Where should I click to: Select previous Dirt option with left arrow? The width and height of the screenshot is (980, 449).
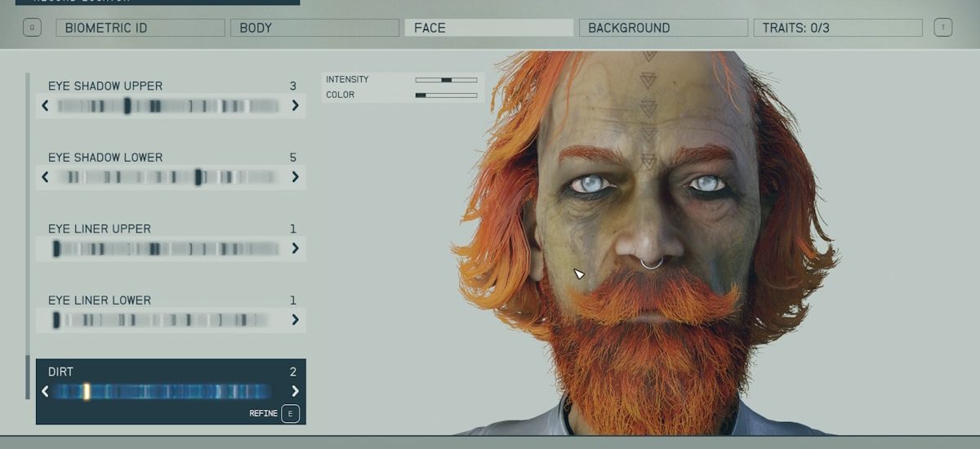coord(45,392)
